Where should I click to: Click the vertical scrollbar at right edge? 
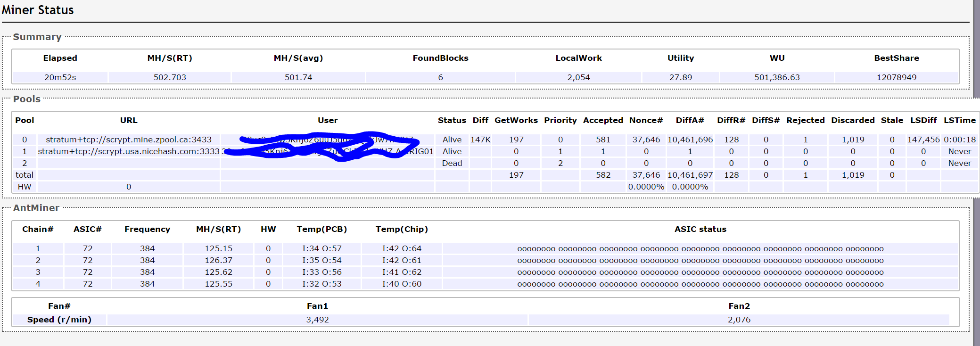[977, 173]
